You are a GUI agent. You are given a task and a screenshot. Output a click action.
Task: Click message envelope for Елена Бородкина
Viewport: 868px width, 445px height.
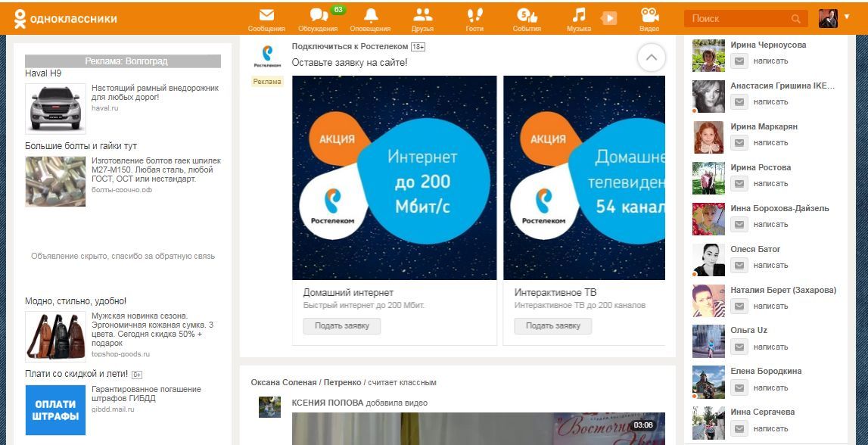click(739, 388)
